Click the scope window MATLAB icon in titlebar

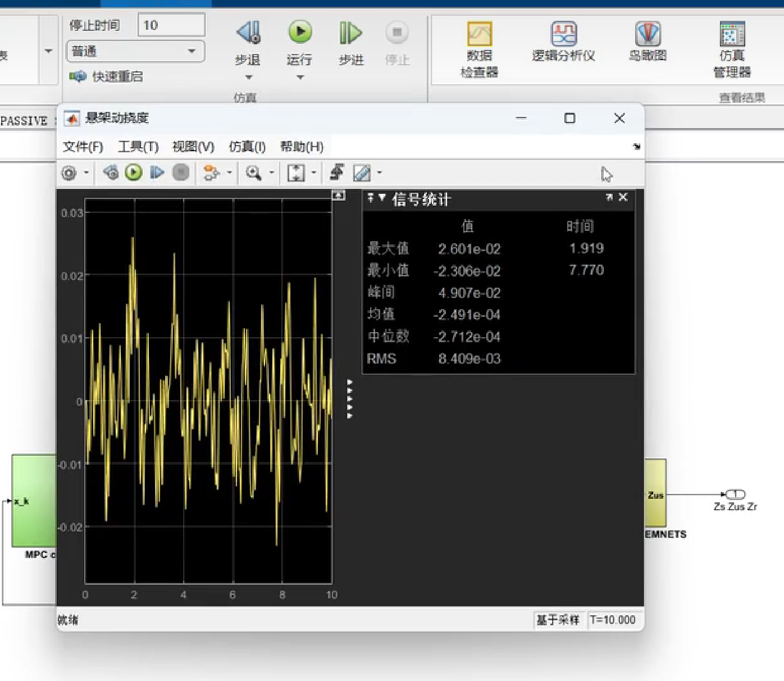point(72,119)
